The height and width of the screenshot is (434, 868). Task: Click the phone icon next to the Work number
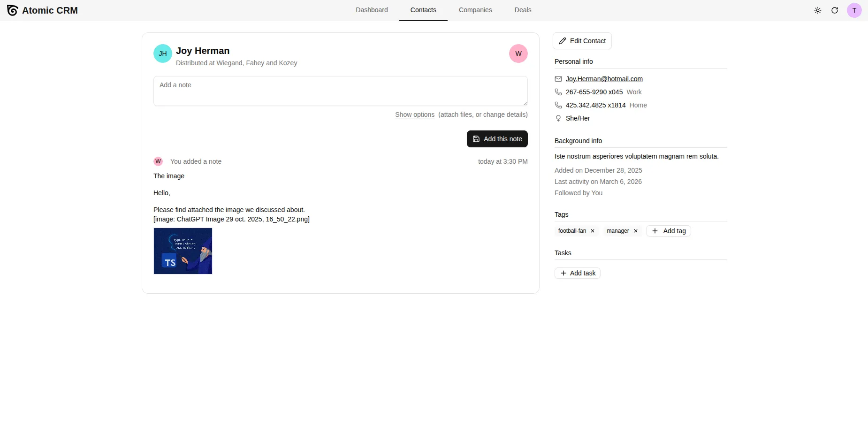coord(558,92)
